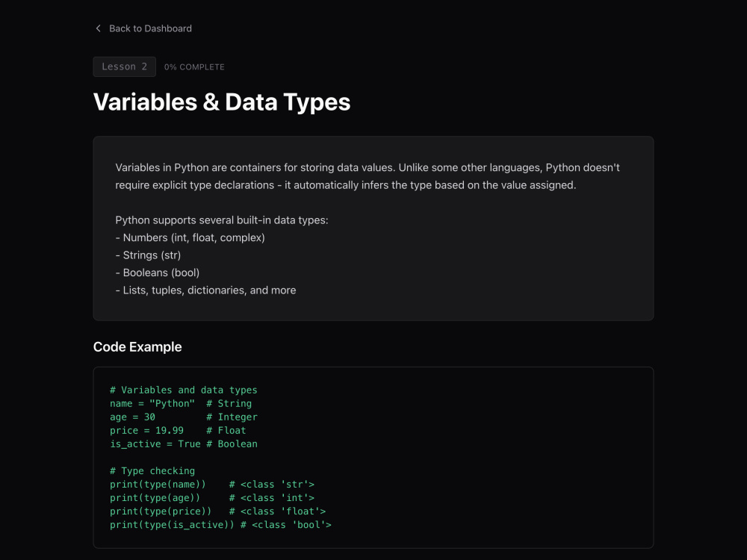747x560 pixels.
Task: Click the line '- Numbers (int, float, complex)'
Action: (190, 237)
